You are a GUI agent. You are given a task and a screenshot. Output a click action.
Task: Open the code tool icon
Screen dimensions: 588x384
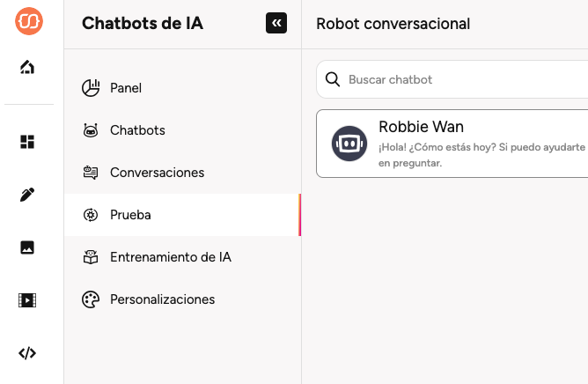click(27, 353)
